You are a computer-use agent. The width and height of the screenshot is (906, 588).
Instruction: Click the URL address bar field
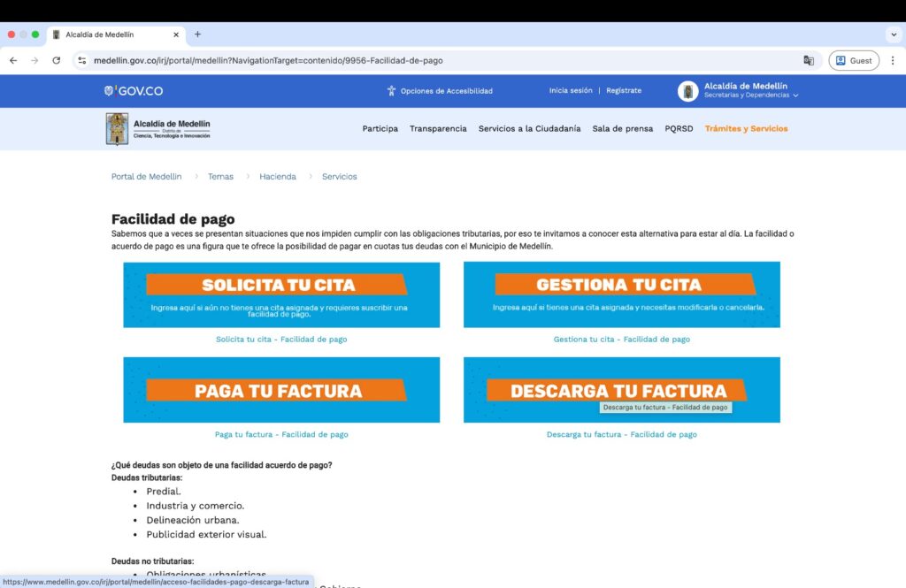[x=442, y=60]
